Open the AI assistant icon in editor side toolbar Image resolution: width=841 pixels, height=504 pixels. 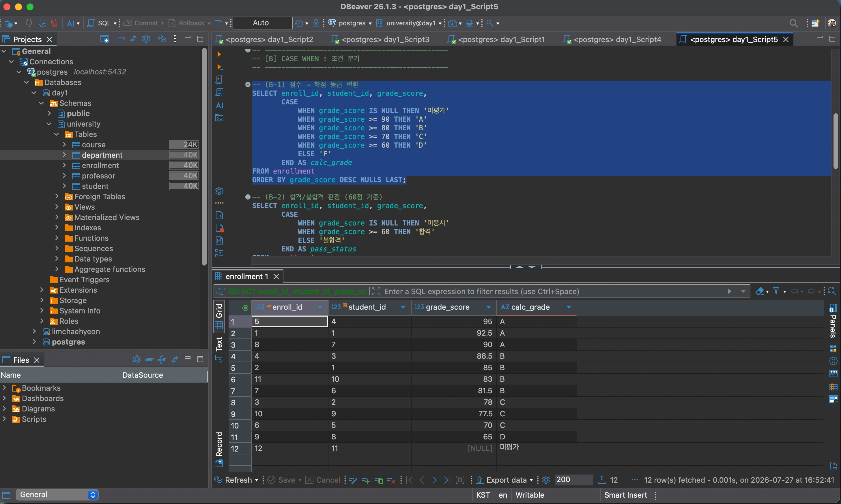[219, 105]
